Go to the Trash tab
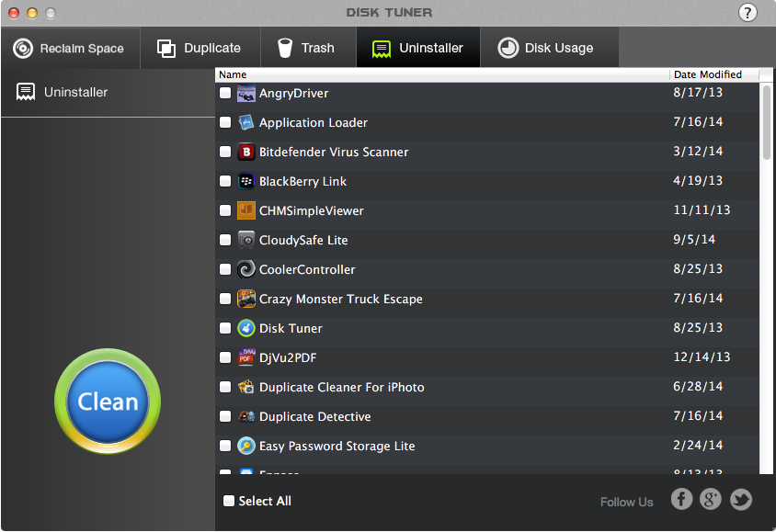The height and width of the screenshot is (532, 776). pyautogui.click(x=308, y=48)
